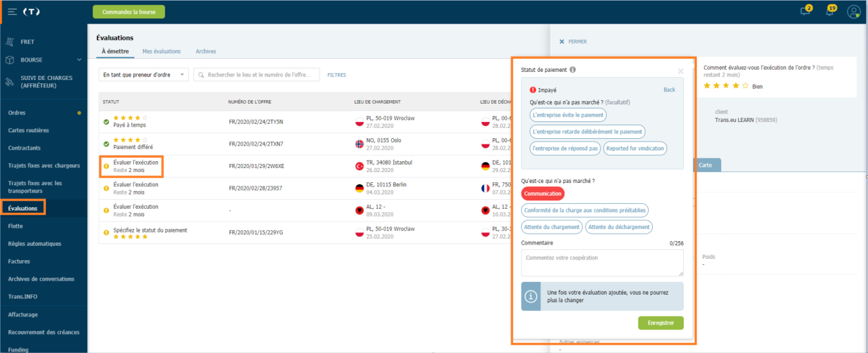The width and height of the screenshot is (868, 353).
Task: Open Trans.INFO in the sidebar
Action: (22, 296)
